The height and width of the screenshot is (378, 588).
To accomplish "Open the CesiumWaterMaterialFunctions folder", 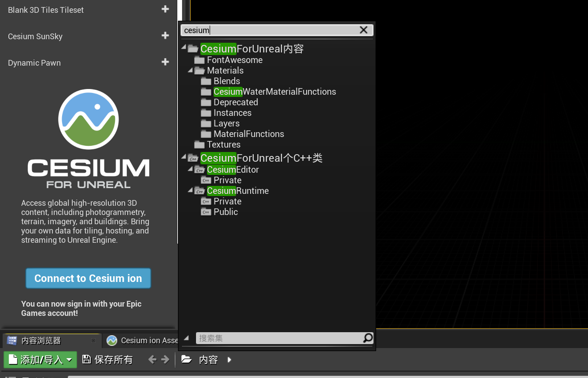I will point(274,92).
